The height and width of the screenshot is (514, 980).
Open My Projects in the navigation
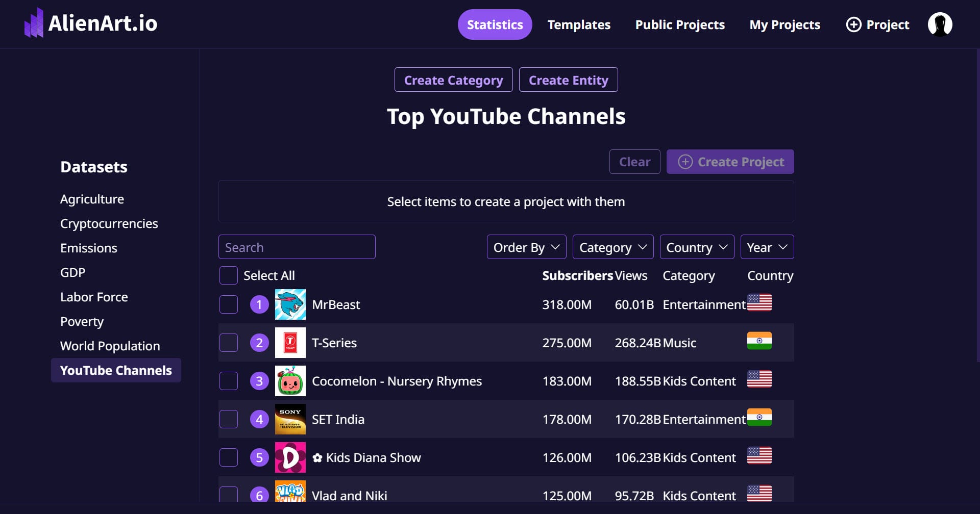point(785,24)
